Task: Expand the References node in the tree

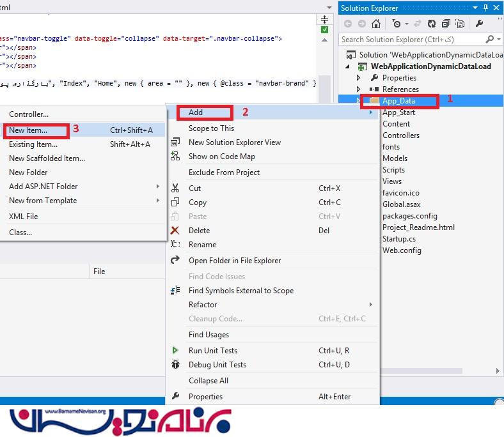Action: click(359, 89)
